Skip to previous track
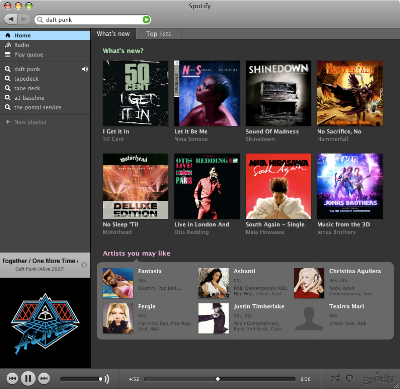This screenshot has height=389, width=400. (x=12, y=378)
